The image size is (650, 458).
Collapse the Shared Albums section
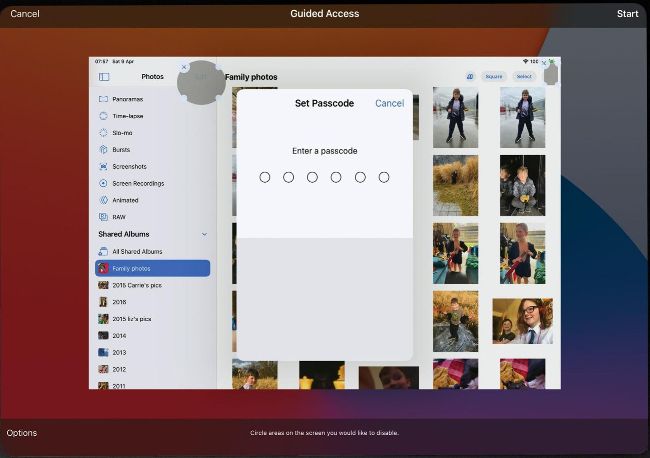click(205, 234)
